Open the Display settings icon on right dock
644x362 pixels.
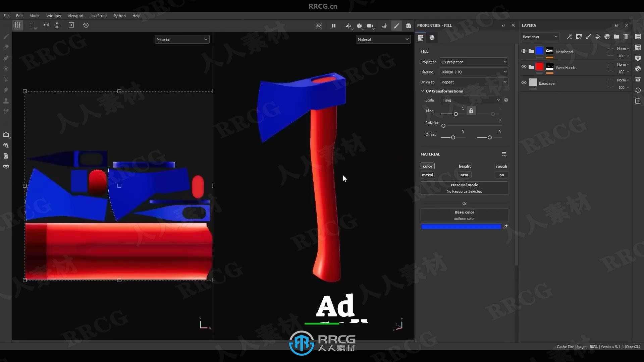(638, 58)
